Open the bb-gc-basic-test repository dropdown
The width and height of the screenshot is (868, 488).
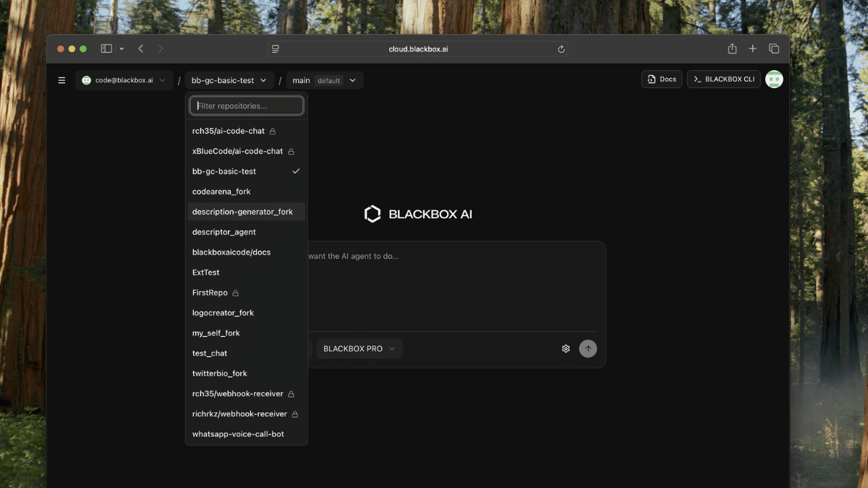229,80
